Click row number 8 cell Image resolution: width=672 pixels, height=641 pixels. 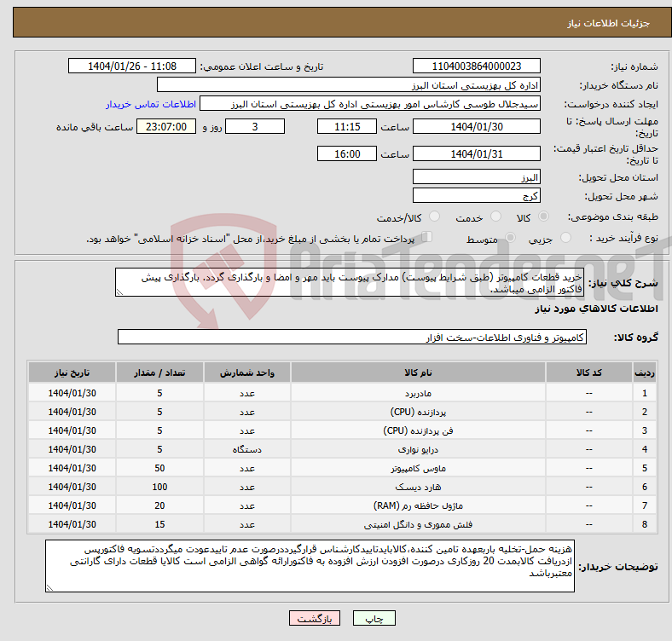tap(645, 525)
